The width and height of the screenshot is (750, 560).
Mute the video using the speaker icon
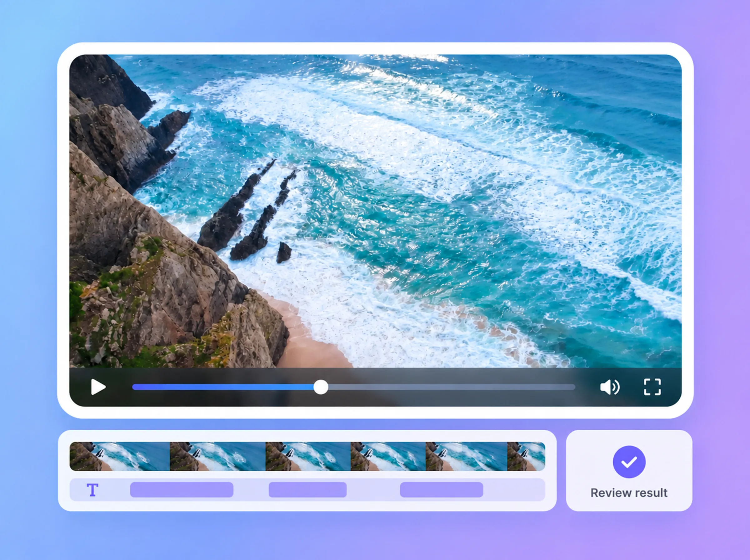click(x=610, y=387)
